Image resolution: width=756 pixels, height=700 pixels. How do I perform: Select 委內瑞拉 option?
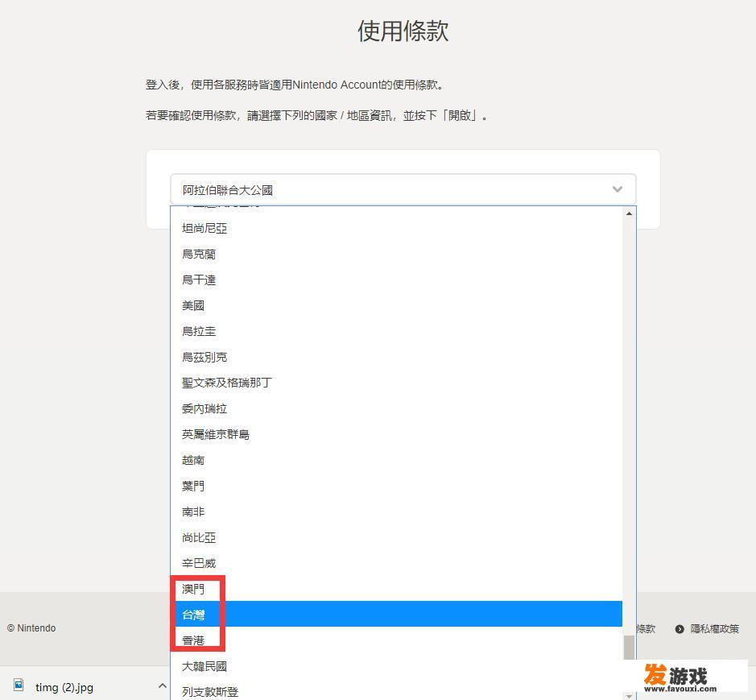[x=396, y=408]
